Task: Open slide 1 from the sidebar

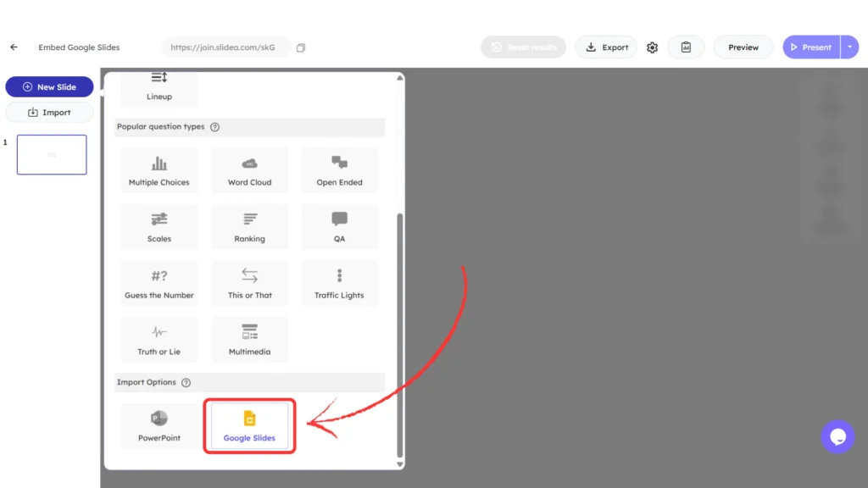Action: pyautogui.click(x=51, y=154)
